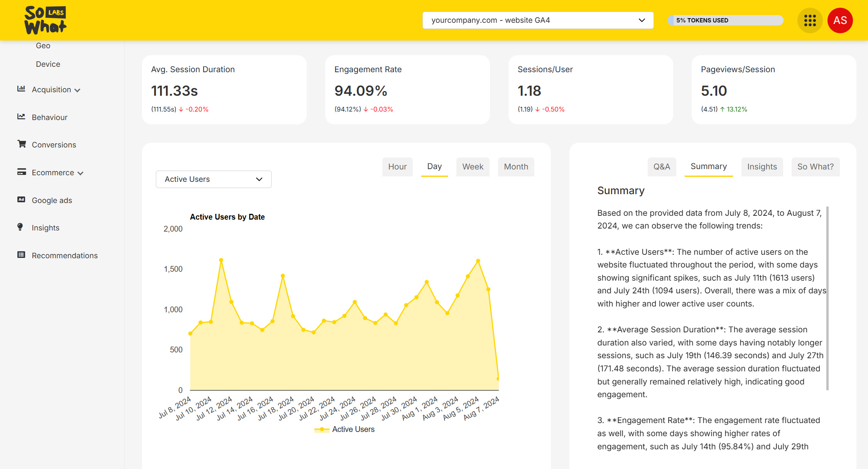The width and height of the screenshot is (868, 469).
Task: Open Behaviour section in sidebar
Action: 49,117
